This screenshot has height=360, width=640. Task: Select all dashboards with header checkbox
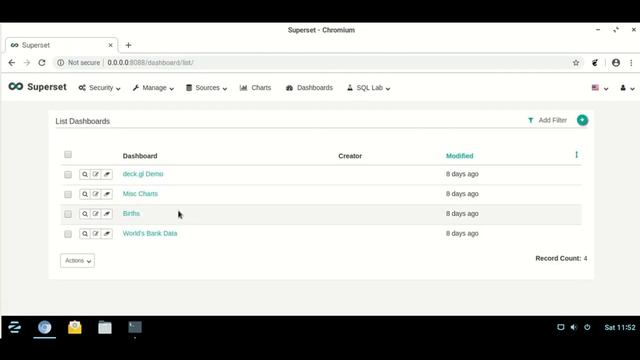click(x=68, y=154)
